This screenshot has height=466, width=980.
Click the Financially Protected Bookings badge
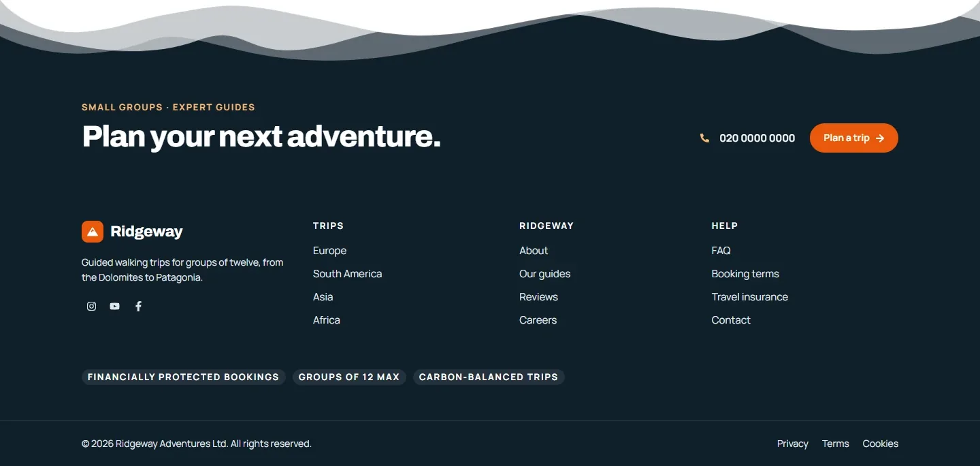pos(183,377)
